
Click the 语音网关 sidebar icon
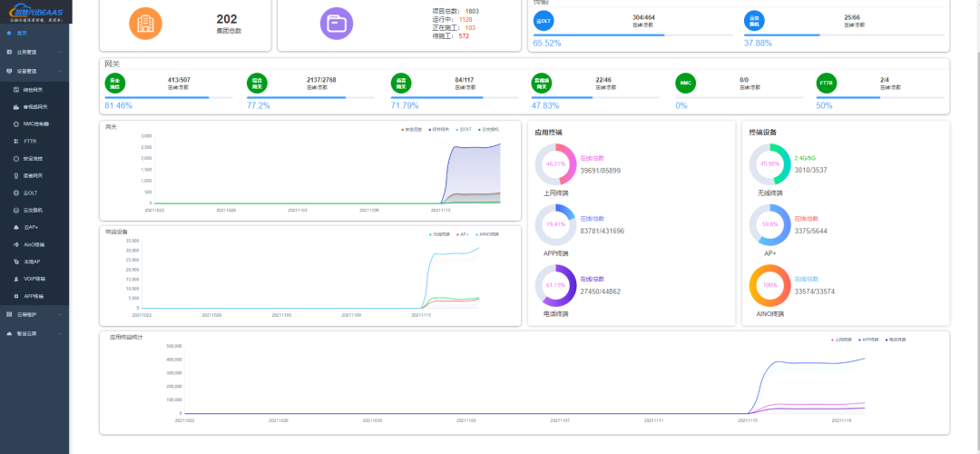point(16,176)
